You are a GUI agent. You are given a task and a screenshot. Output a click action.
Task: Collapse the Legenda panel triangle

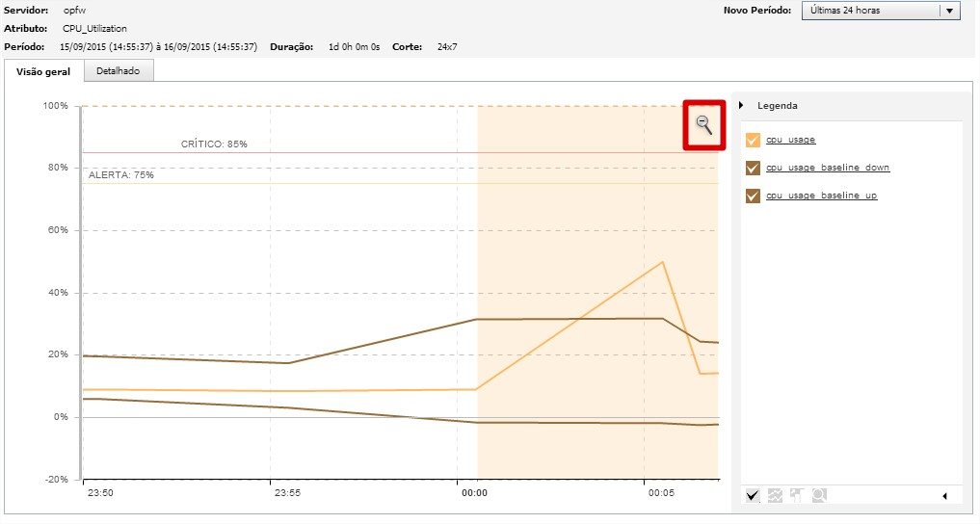tap(741, 106)
